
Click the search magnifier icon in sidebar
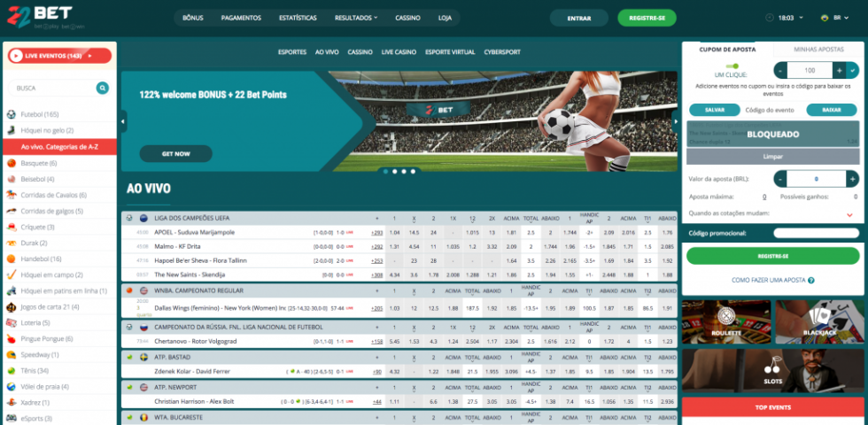coord(103,88)
